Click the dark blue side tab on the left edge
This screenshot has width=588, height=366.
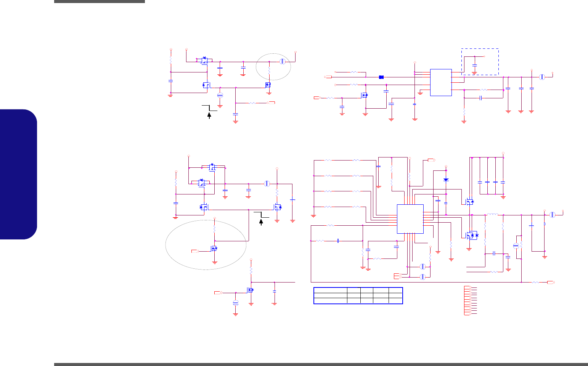tap(18, 175)
